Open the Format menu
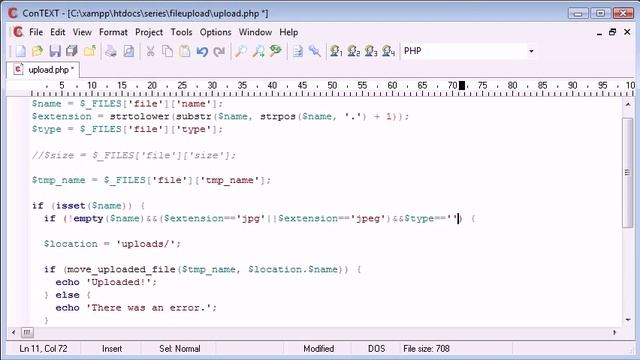This screenshot has height=360, width=640. (x=113, y=32)
